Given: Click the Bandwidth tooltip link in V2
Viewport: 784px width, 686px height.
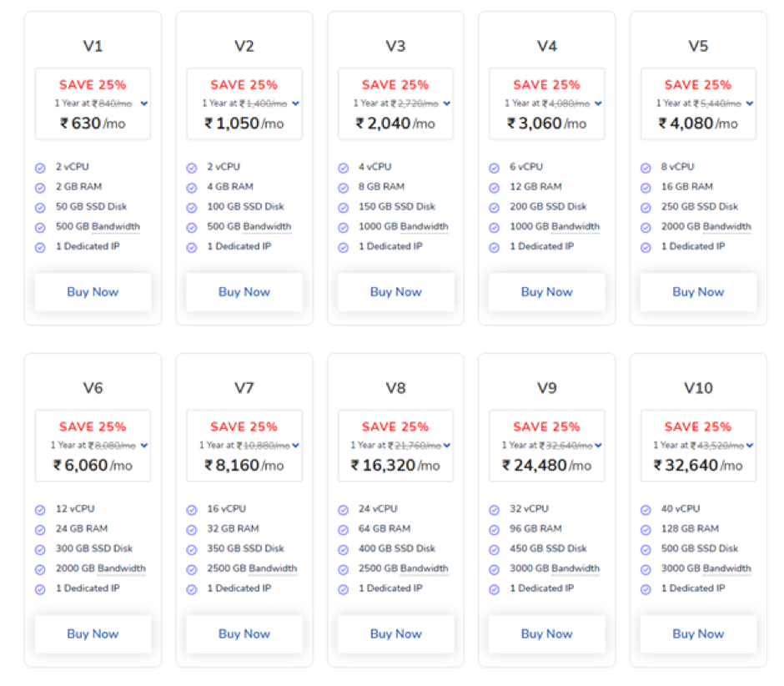Looking at the screenshot, I should click(267, 227).
